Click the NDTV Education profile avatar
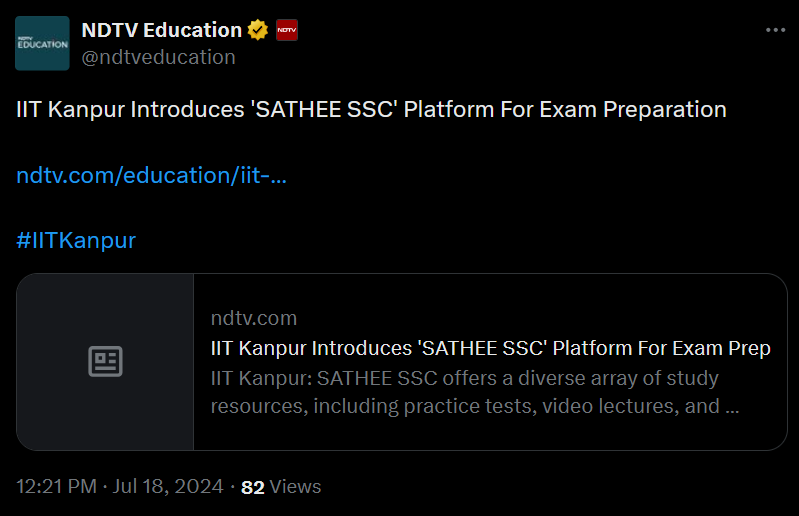This screenshot has height=516, width=799. click(42, 43)
